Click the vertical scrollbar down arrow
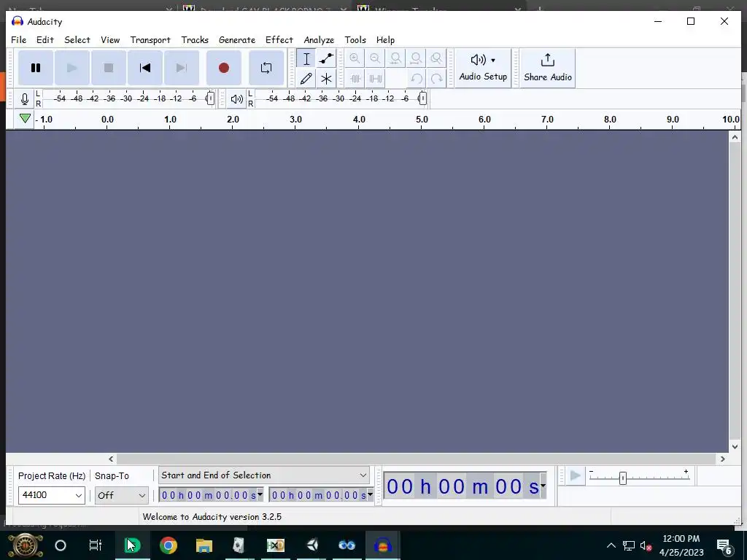 [x=735, y=447]
